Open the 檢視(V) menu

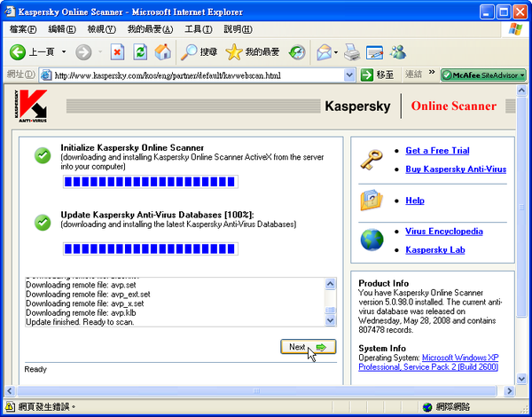tap(102, 29)
